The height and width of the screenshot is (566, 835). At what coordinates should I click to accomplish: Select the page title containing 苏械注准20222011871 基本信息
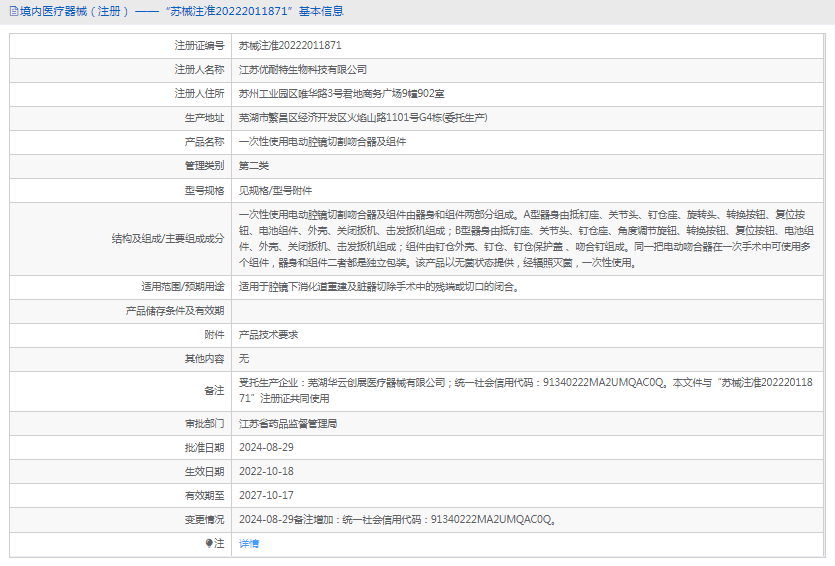[182, 11]
